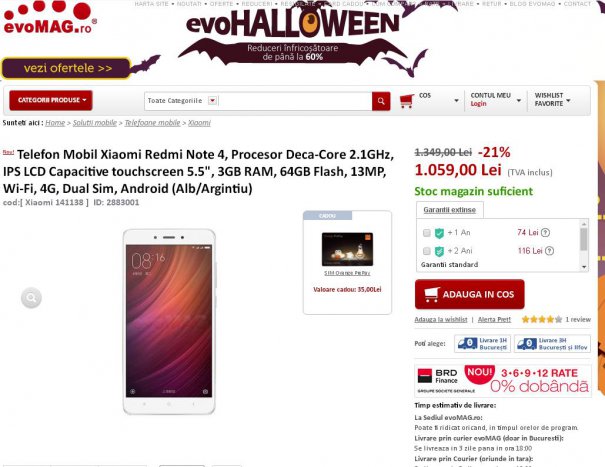Click the zoom magnifier beside phone image
The height and width of the screenshot is (467, 605).
31,298
